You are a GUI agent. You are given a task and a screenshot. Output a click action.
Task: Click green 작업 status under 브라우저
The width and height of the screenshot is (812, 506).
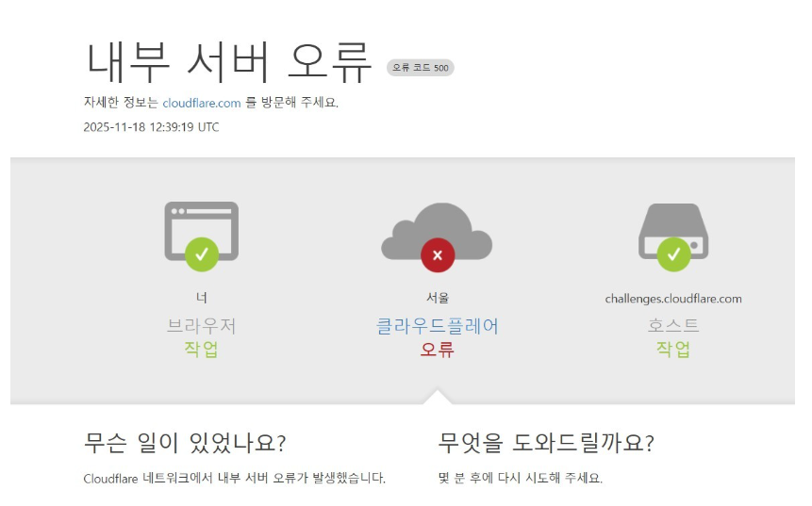202,349
